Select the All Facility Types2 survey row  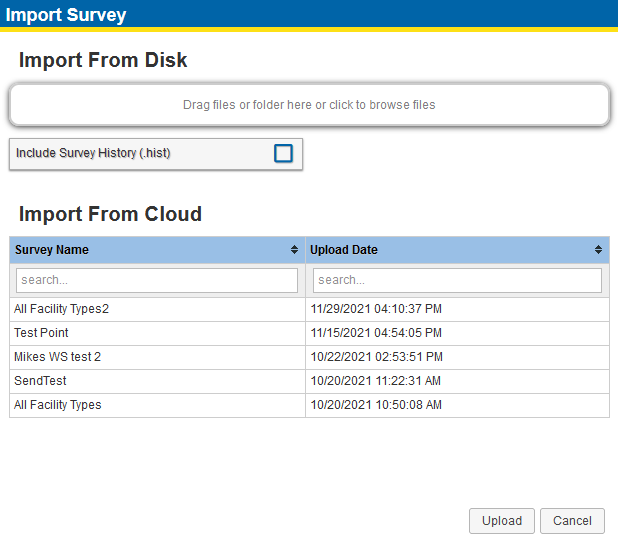tap(309, 309)
